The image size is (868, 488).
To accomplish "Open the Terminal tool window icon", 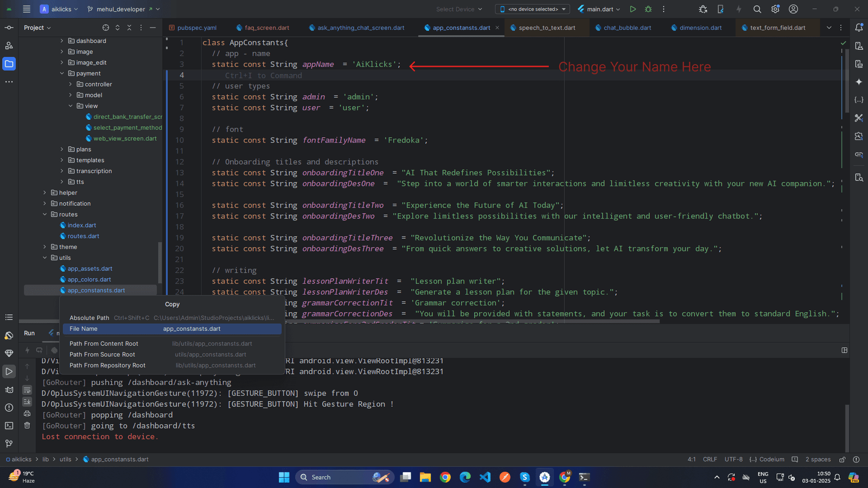I will point(9,426).
